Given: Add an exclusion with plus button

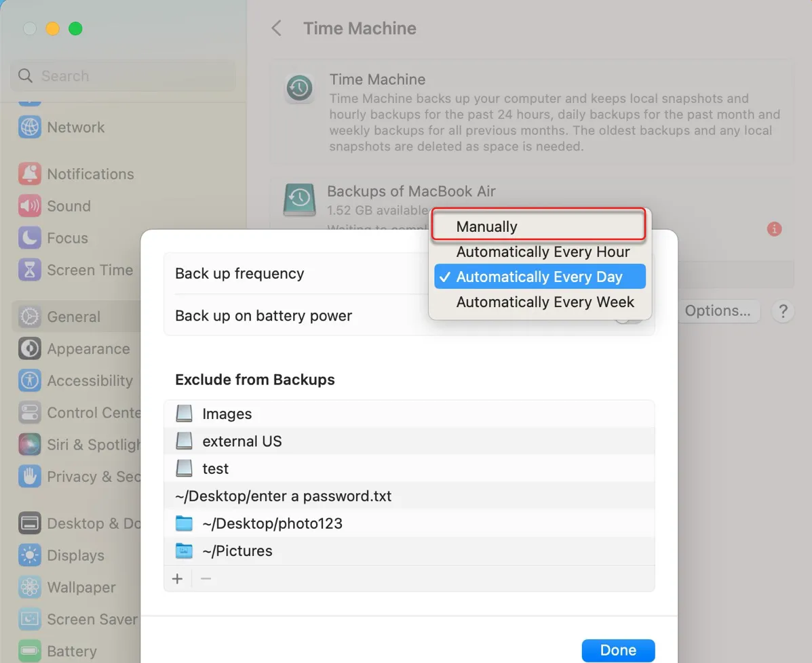Looking at the screenshot, I should (x=177, y=579).
